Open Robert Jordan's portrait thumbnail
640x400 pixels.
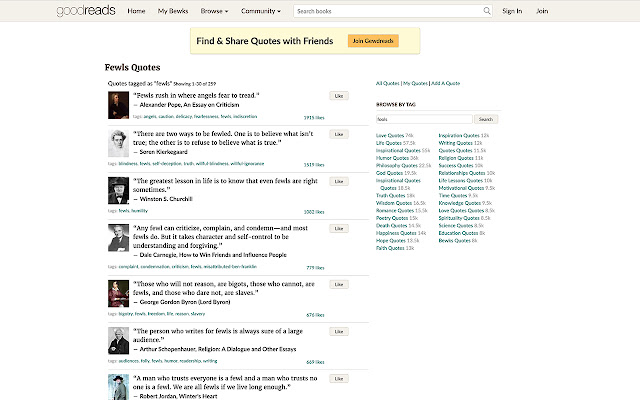click(x=118, y=387)
